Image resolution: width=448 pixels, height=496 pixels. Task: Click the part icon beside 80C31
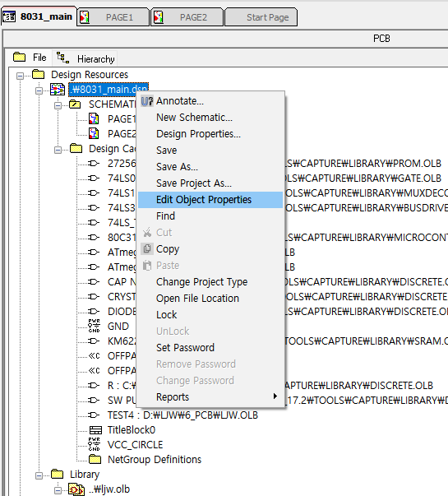click(94, 237)
